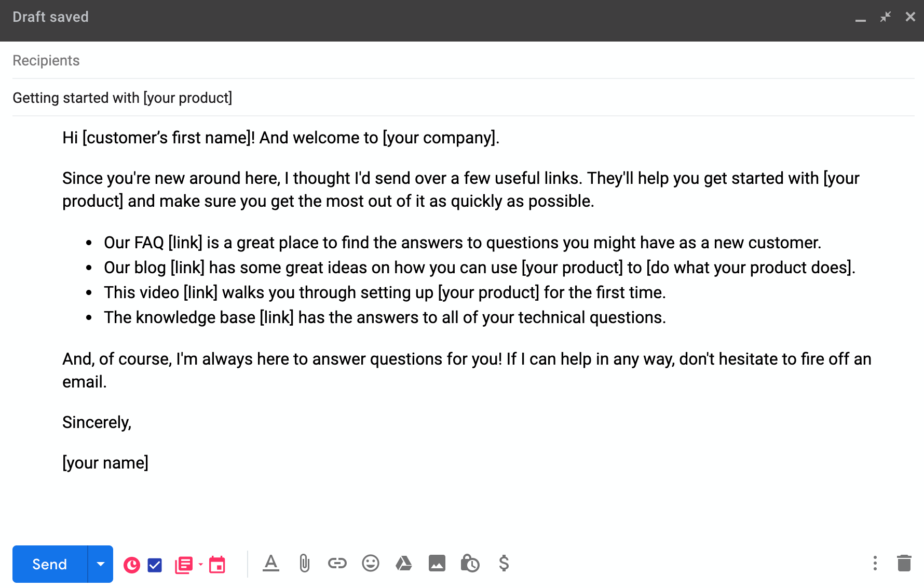Insert a photo into the email
Viewport: 924px width, 588px height.
(437, 563)
